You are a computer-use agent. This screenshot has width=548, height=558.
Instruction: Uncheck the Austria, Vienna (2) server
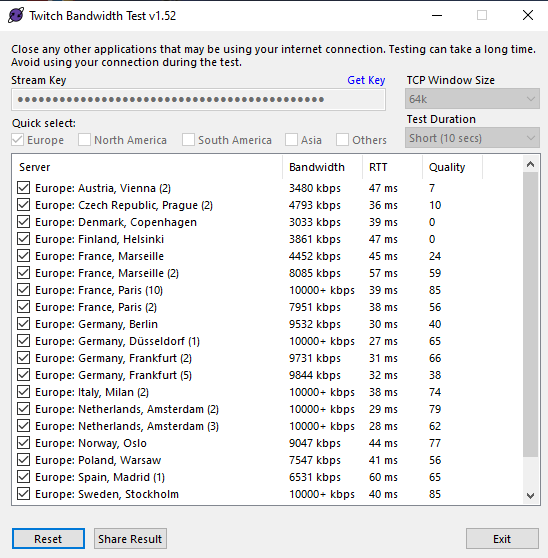(23, 188)
